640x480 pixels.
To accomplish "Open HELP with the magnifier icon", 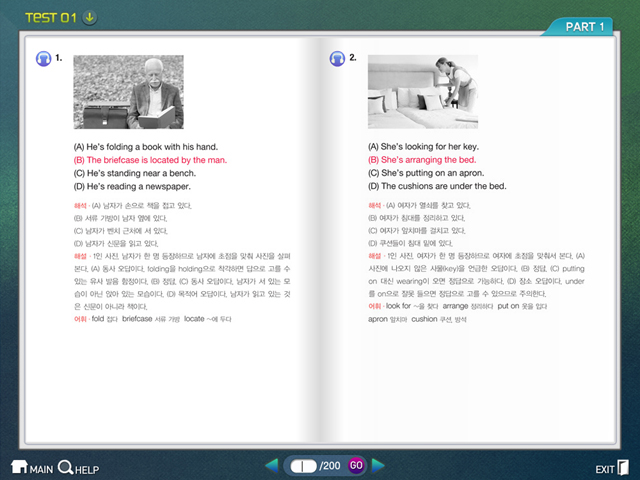I will (79, 467).
